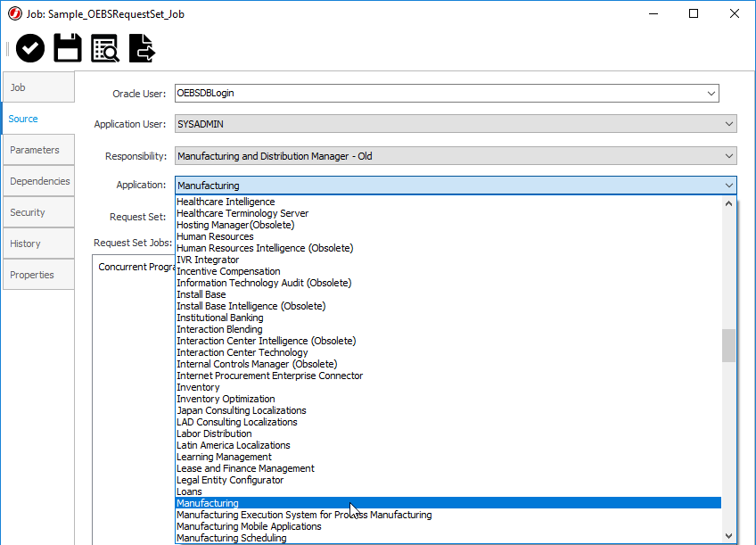756x545 pixels.
Task: Select Incentive Compensation entry
Action: click(x=448, y=271)
